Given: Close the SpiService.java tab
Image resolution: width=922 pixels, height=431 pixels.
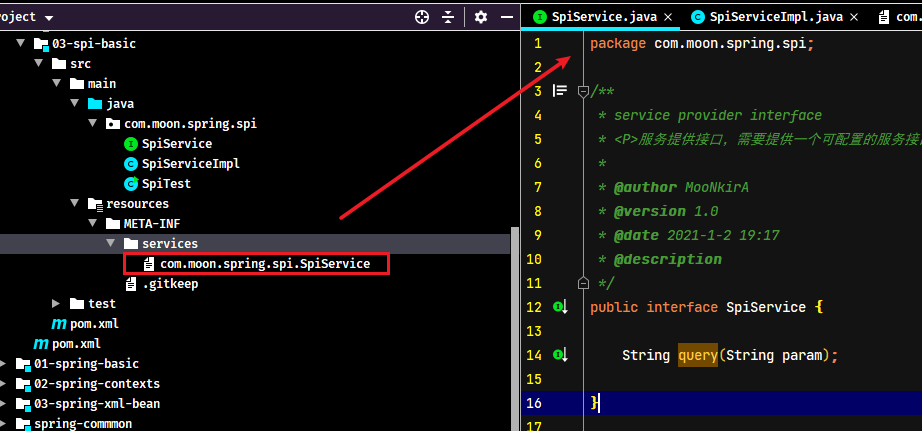Looking at the screenshot, I should coord(668,17).
